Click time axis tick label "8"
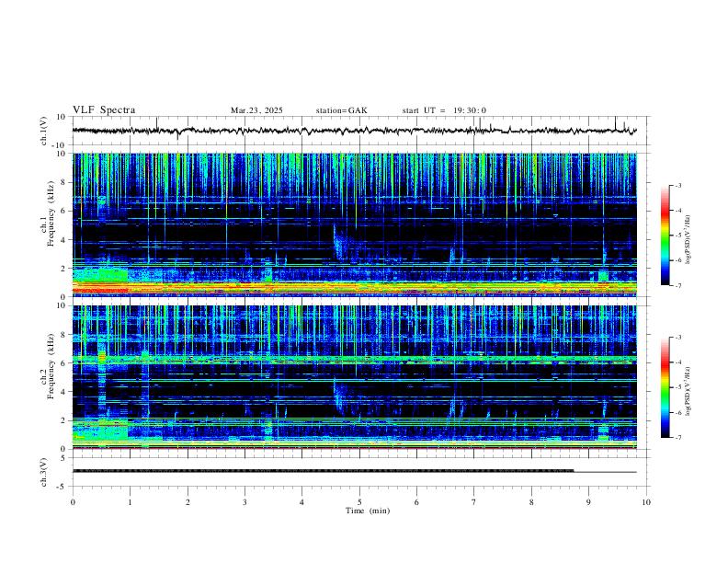 pos(531,502)
